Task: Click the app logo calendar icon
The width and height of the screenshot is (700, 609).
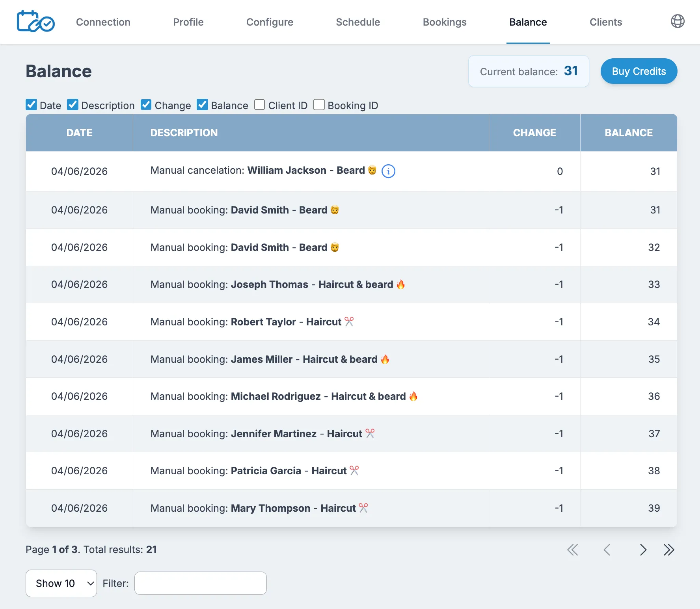Action: pyautogui.click(x=35, y=22)
